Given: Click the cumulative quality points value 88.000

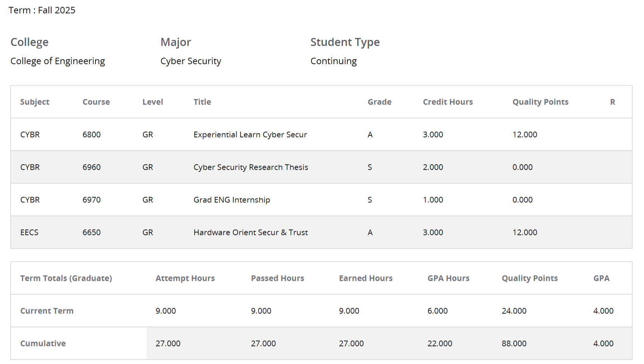Looking at the screenshot, I should [514, 344].
